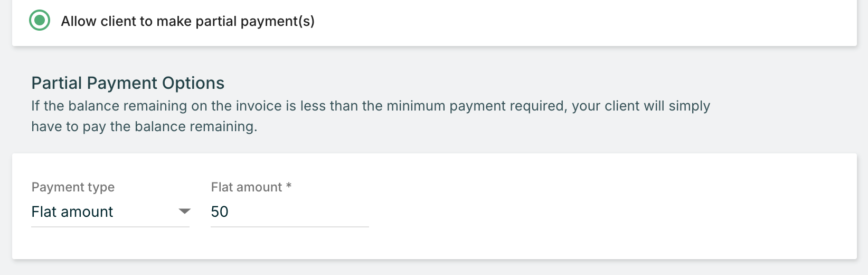Click the underline beneath the 50 value

[289, 227]
